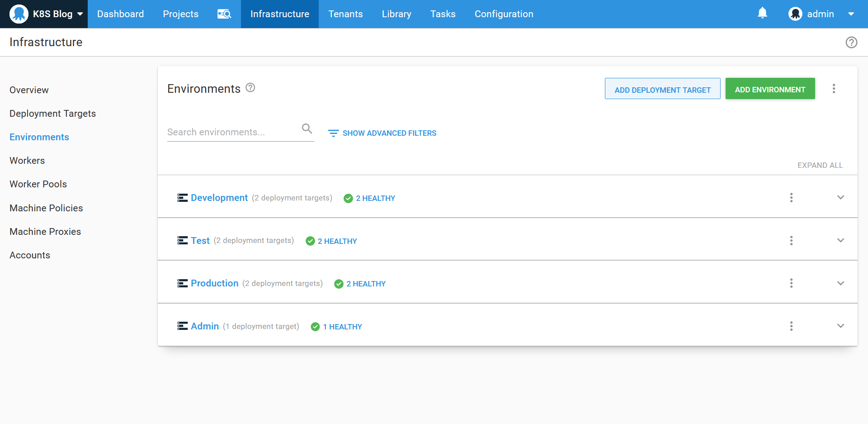This screenshot has width=868, height=424.
Task: Open the search projects icon in navbar
Action: pyautogui.click(x=224, y=14)
